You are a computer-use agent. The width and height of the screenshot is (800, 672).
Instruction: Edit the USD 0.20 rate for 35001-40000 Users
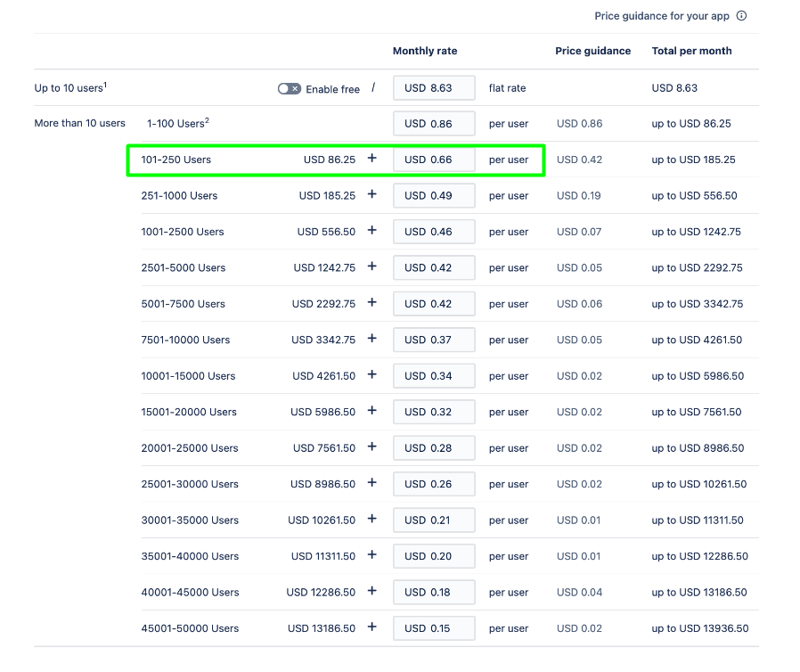pyautogui.click(x=434, y=556)
